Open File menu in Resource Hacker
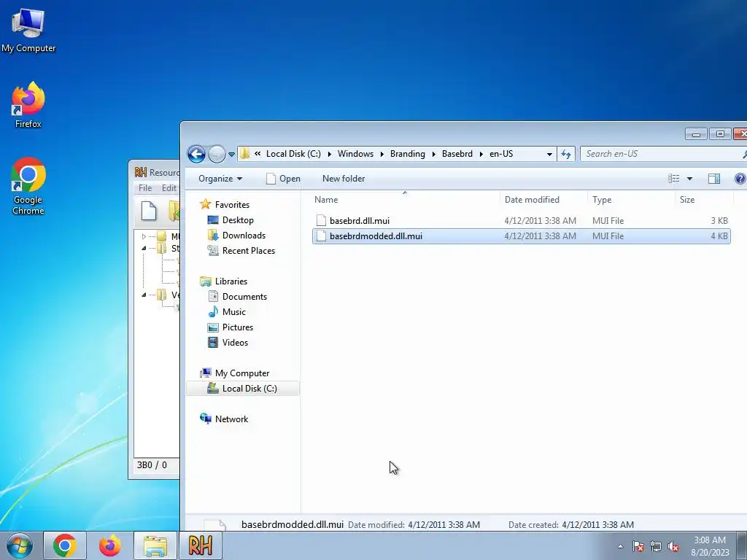The width and height of the screenshot is (747, 560). click(145, 188)
